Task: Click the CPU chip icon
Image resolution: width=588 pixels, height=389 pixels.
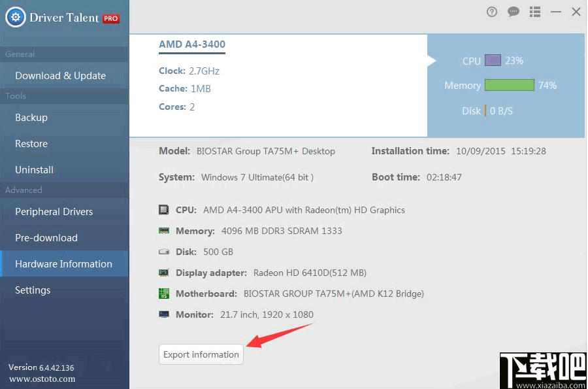Action: [x=163, y=209]
